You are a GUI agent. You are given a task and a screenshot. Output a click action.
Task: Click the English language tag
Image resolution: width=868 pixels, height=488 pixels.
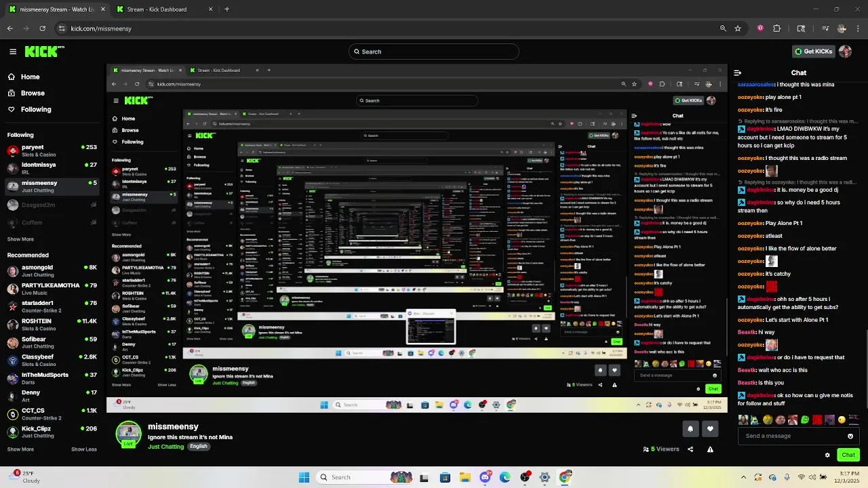coord(198,447)
